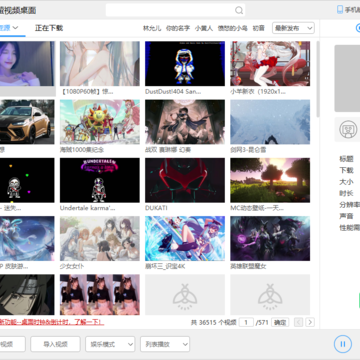The image size is (360, 360).
Task: Click the 声音 label in details panel
Action: click(346, 216)
